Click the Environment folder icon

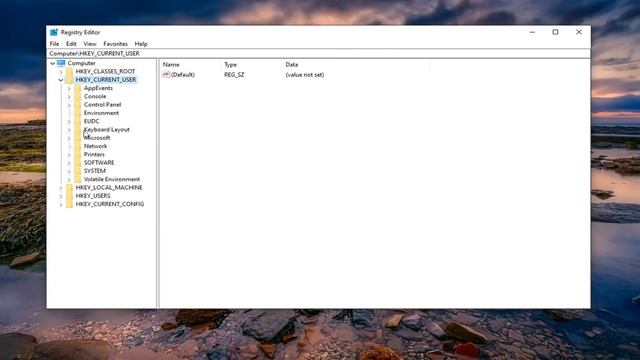(78, 113)
